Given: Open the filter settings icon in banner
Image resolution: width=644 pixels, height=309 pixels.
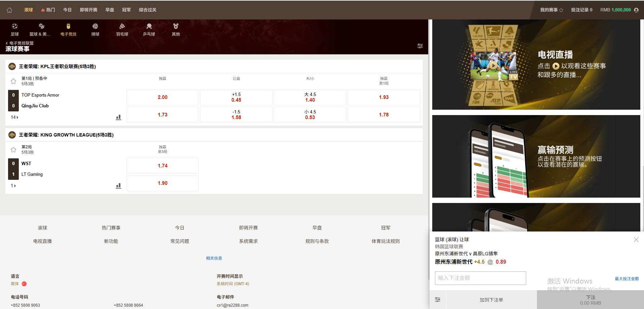Looking at the screenshot, I should pos(420,46).
